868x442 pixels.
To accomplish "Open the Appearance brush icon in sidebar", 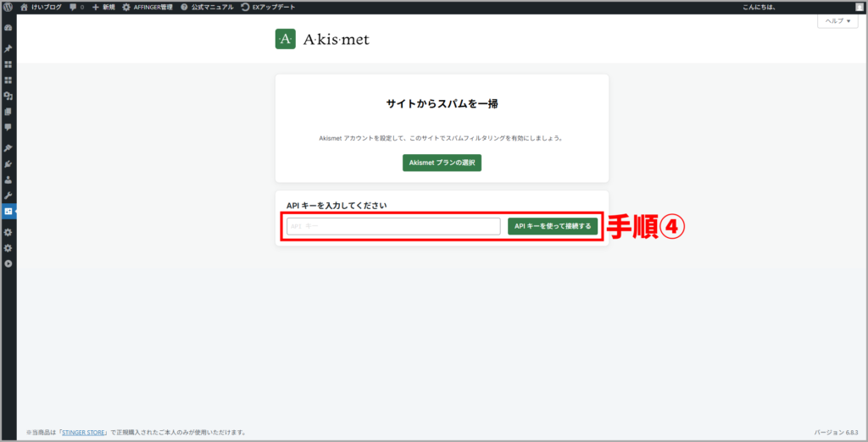I will pos(8,148).
